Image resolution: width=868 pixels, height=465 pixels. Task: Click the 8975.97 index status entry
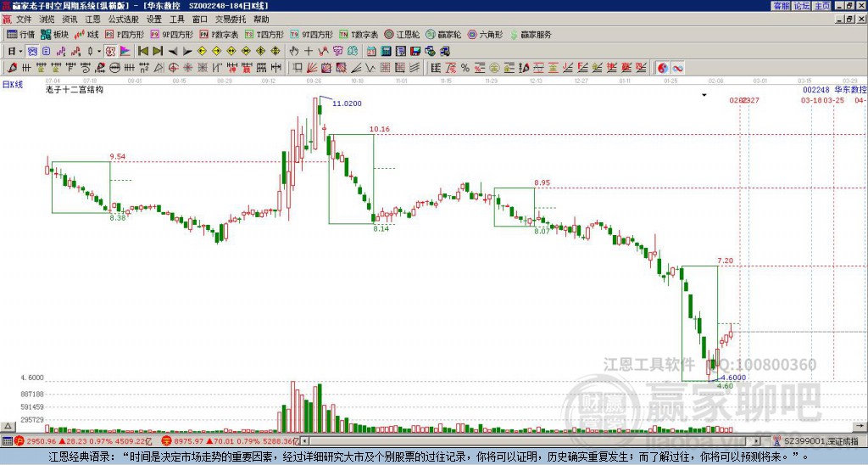click(231, 441)
